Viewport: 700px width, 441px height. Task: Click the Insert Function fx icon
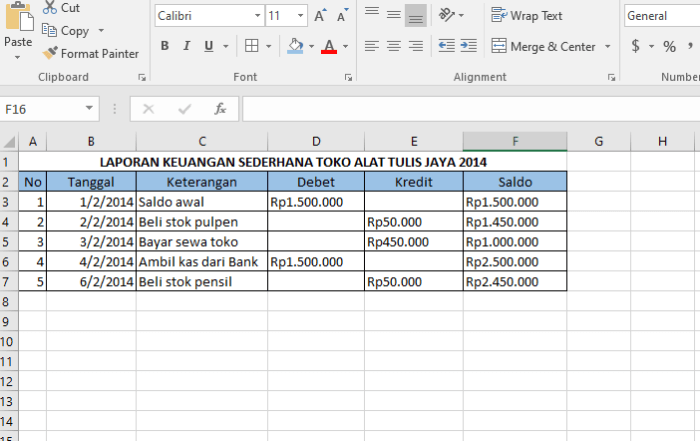click(220, 109)
